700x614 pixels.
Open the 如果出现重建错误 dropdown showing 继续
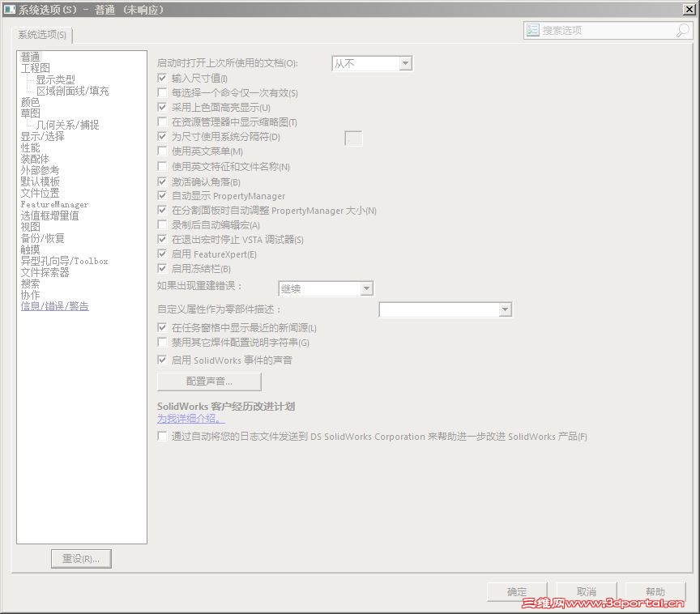click(x=326, y=288)
